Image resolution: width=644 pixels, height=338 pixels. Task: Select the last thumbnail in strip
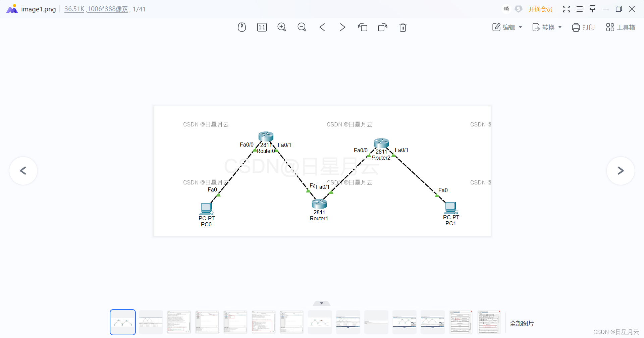click(489, 322)
